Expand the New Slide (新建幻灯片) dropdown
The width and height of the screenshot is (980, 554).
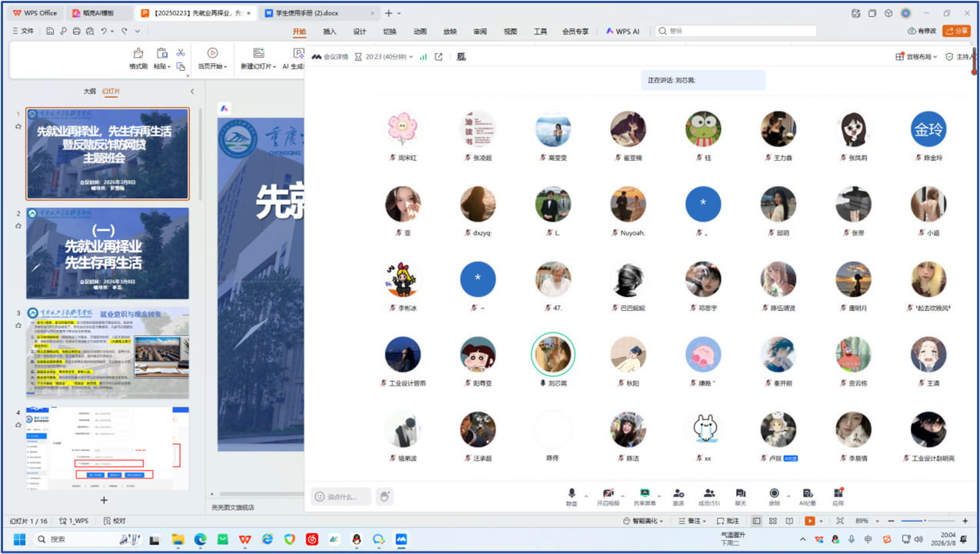coord(258,66)
